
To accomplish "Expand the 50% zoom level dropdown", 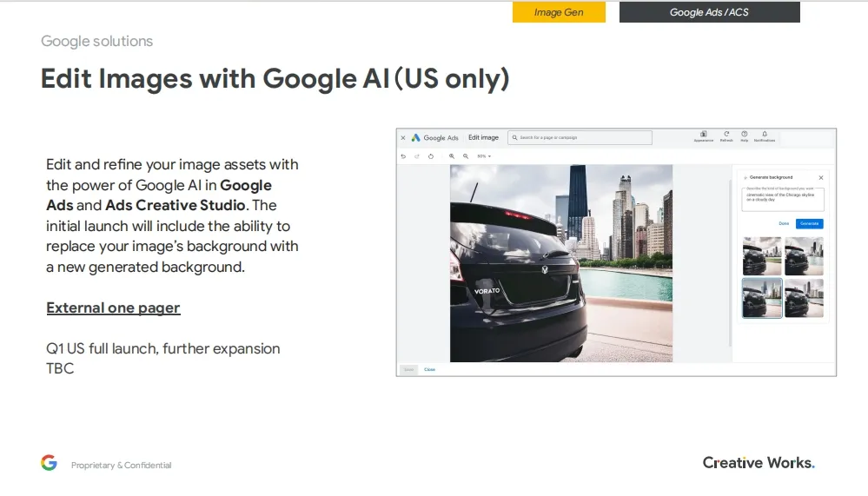I will tap(484, 156).
